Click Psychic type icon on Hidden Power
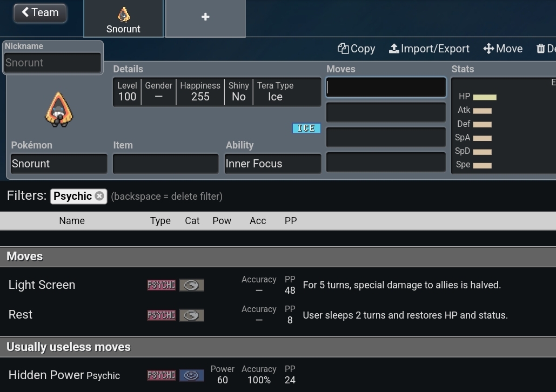The width and height of the screenshot is (556, 392). (x=162, y=375)
